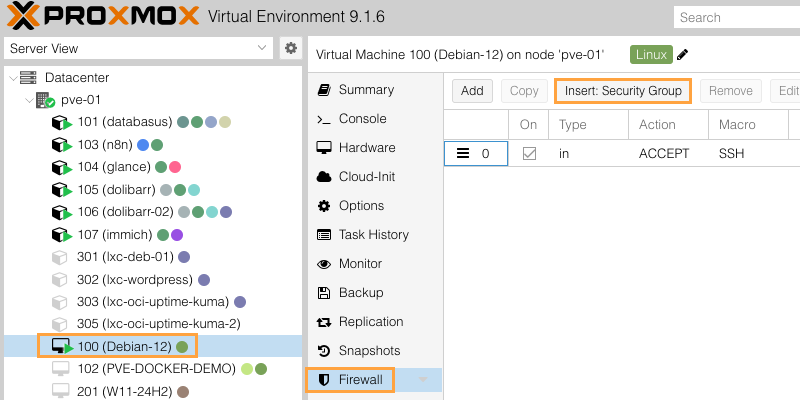Open the Options tab

tap(376, 206)
